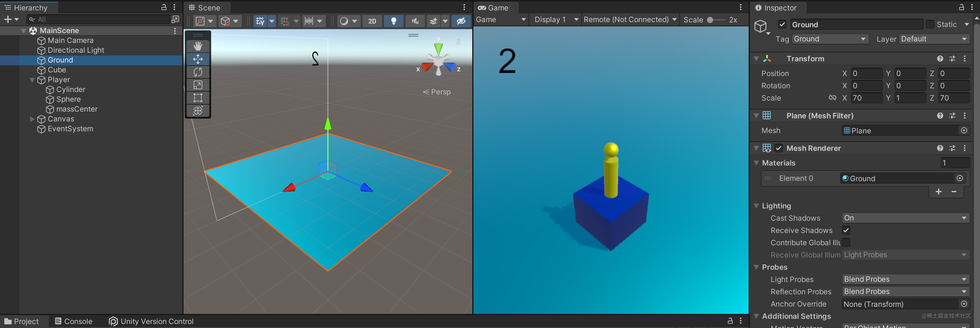Toggle Scene effects (skybox, fog) icon
This screenshot has height=328, width=980.
pos(433,21)
